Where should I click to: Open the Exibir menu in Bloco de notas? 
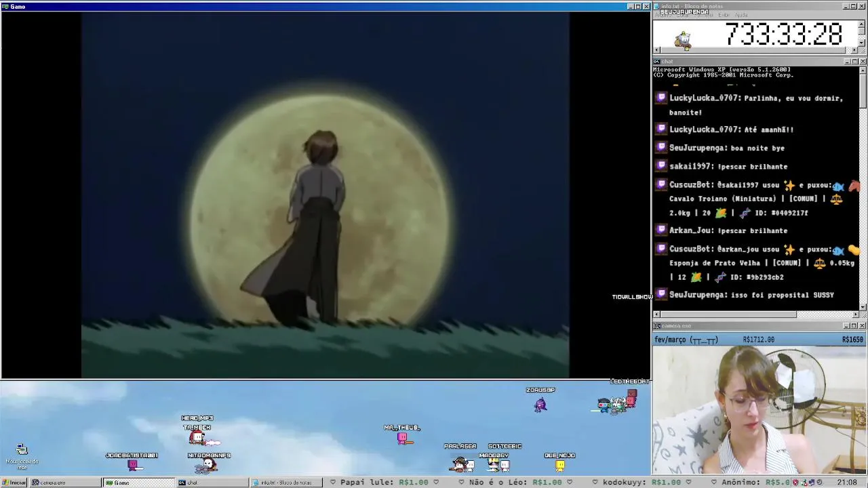(x=724, y=15)
